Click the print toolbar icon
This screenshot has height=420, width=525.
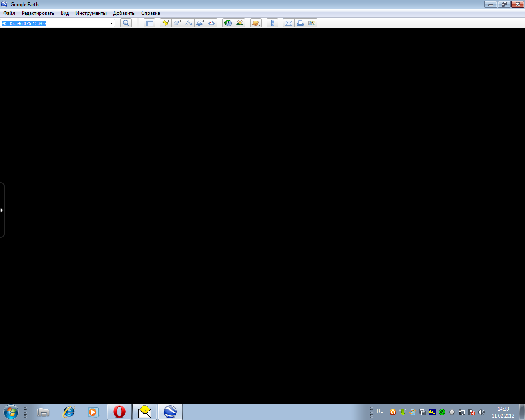point(300,23)
